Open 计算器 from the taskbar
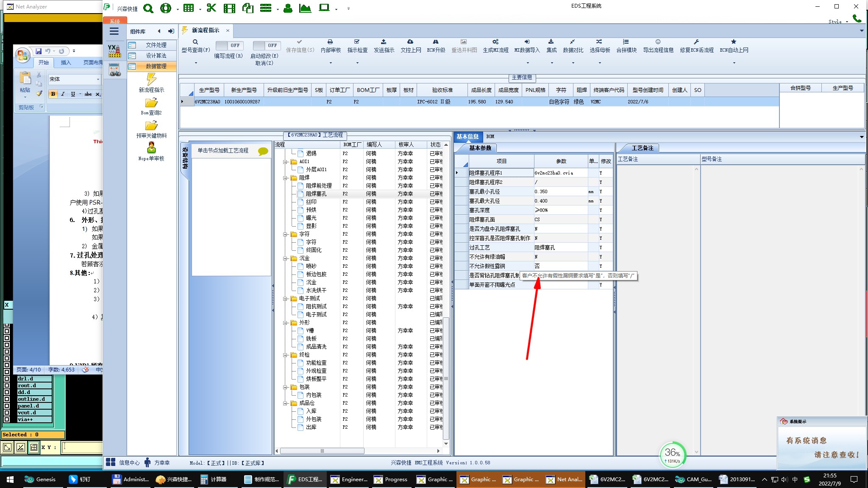The height and width of the screenshot is (488, 868). pyautogui.click(x=214, y=480)
